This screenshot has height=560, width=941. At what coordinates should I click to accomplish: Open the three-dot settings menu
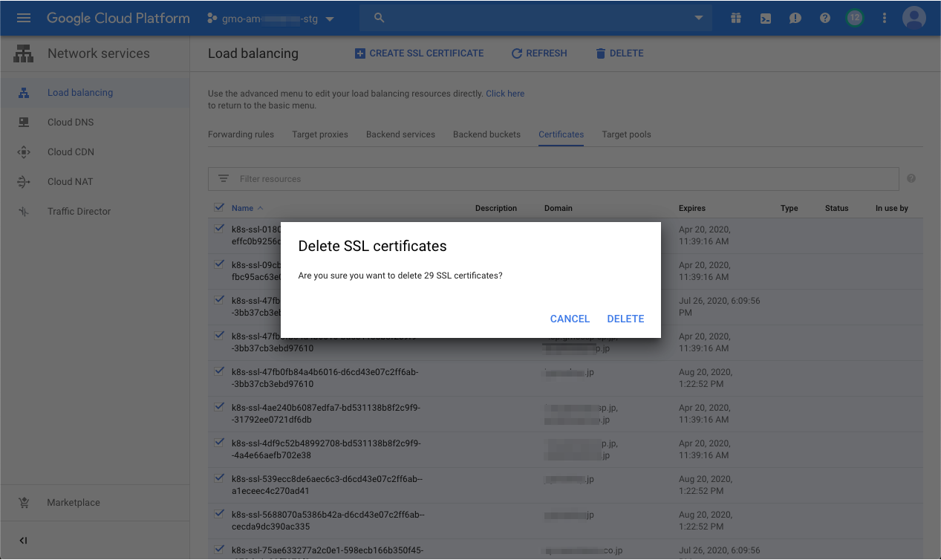click(884, 18)
